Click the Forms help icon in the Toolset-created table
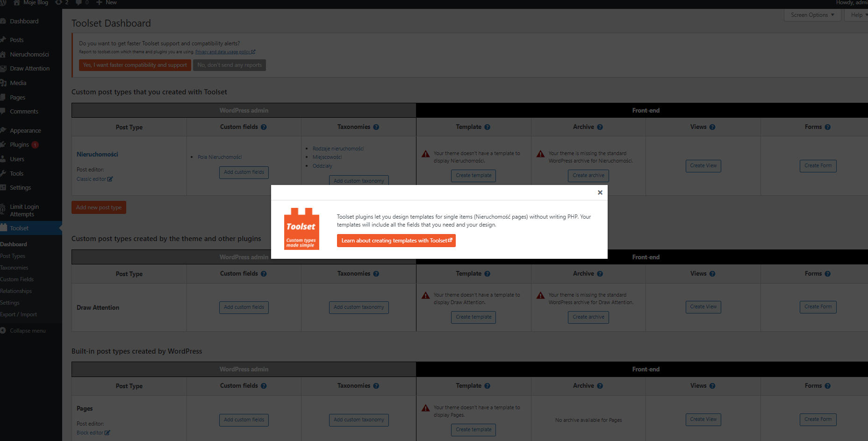 [x=828, y=127]
